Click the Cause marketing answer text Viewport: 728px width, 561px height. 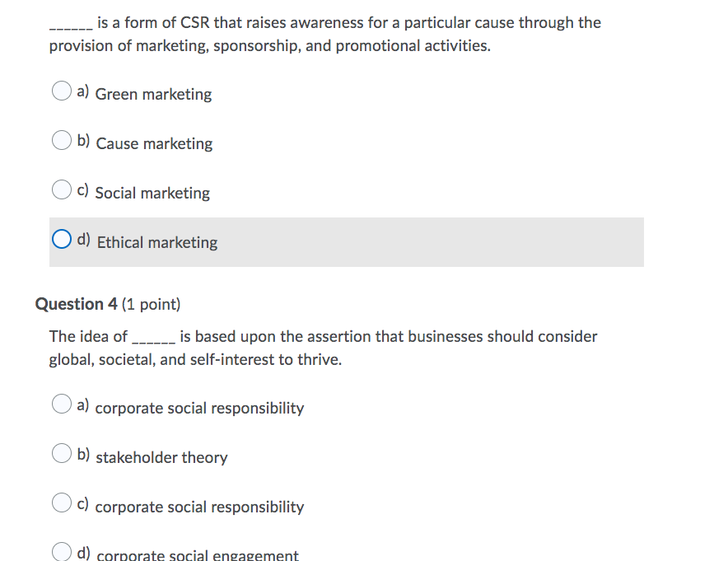154,144
